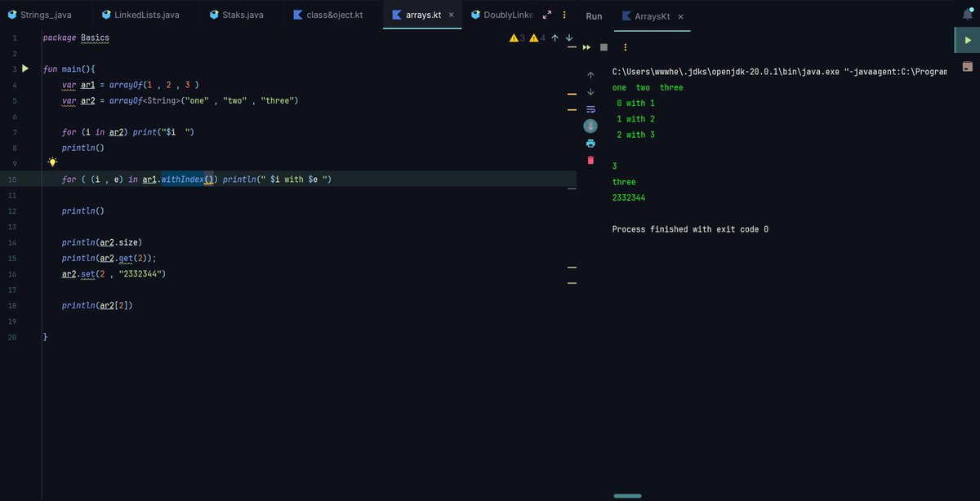Image resolution: width=980 pixels, height=501 pixels.
Task: Click the warning stripe mark by line 4
Action: click(572, 94)
